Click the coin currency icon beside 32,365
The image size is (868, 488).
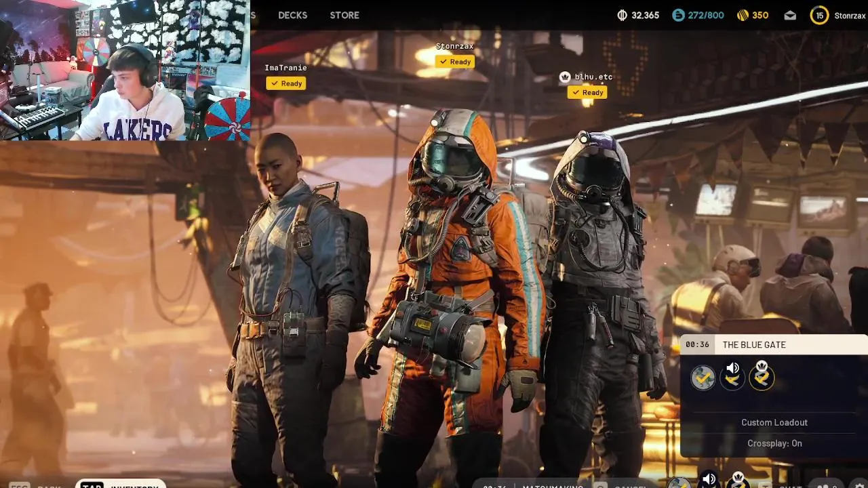(x=623, y=15)
